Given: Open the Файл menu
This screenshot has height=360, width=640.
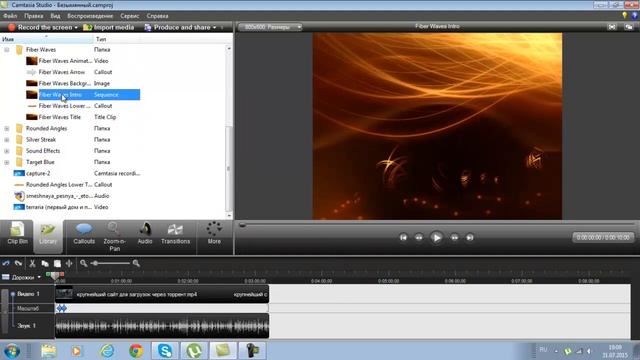Looking at the screenshot, I should (x=10, y=16).
